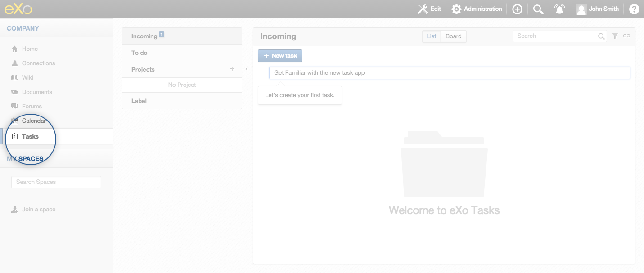Collapse the left panel with arrow
Viewport: 644px width, 273px height.
(246, 69)
